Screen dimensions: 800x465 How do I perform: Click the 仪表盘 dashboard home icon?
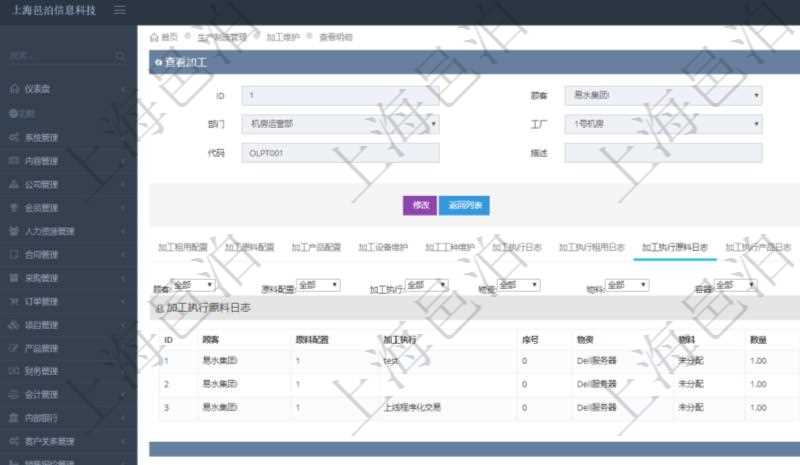point(14,89)
